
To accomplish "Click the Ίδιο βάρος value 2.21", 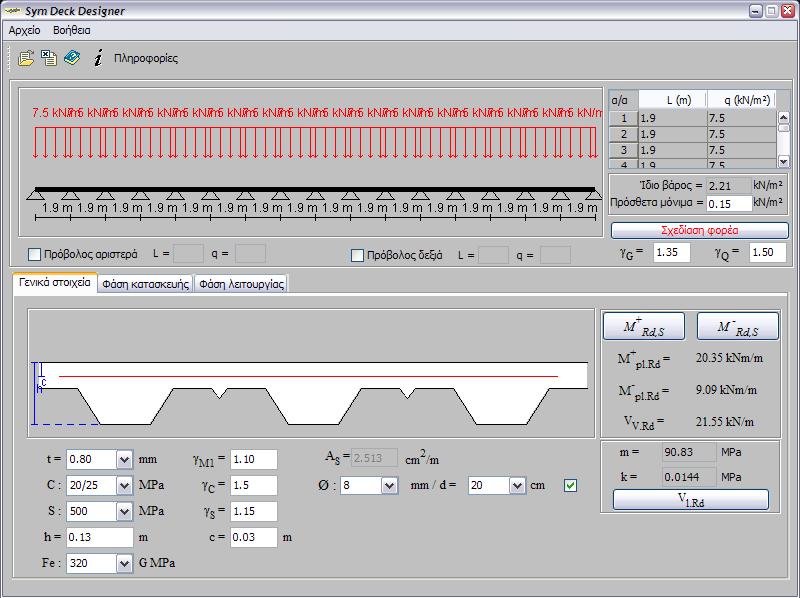I will click(x=729, y=186).
